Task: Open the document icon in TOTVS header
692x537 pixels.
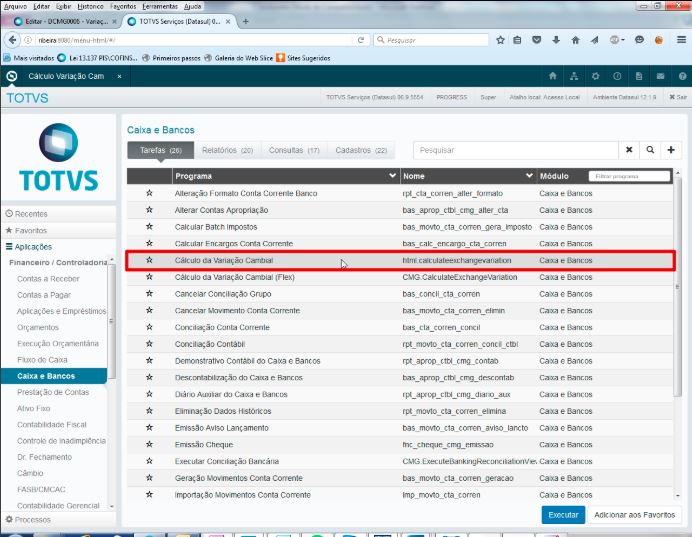Action: click(639, 76)
